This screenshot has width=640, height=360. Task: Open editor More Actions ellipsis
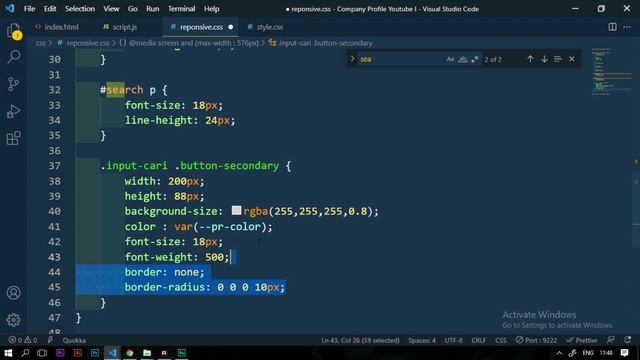pos(627,27)
